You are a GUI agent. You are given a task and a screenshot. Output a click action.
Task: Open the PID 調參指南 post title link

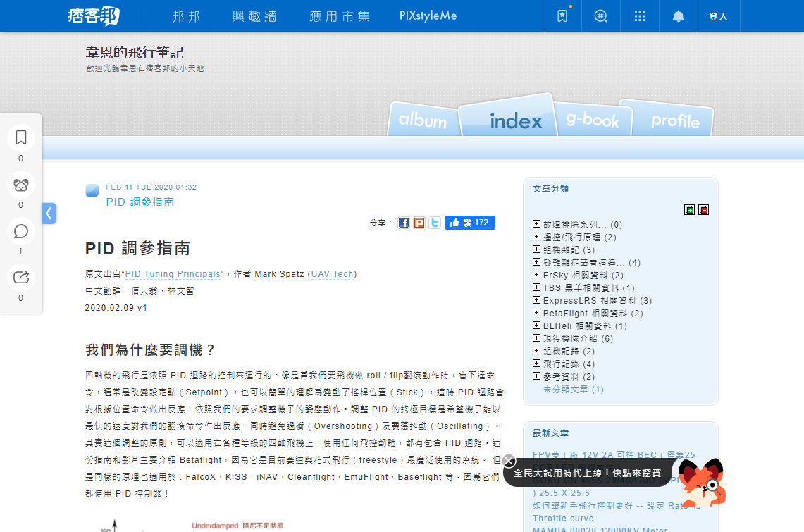140,202
